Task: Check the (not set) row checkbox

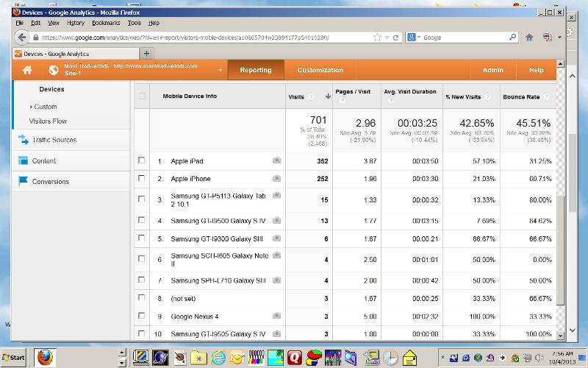Action: click(141, 298)
